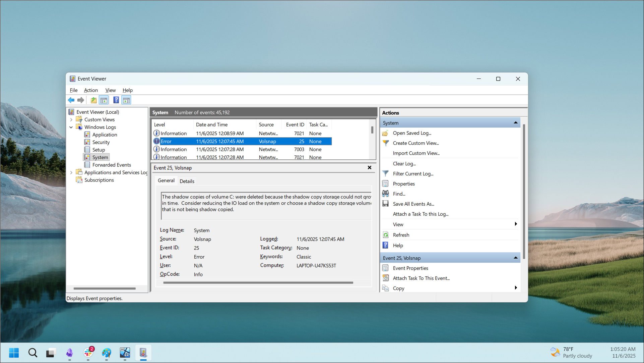Open the View menu in menu bar
The width and height of the screenshot is (644, 363).
tap(111, 90)
